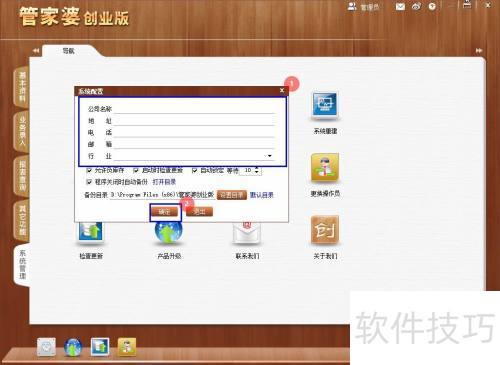Click the round help icon in title bar

[432, 6]
